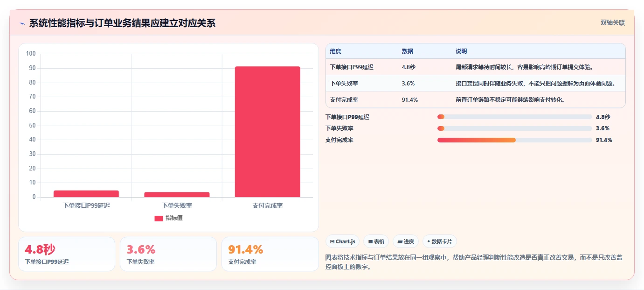Select the 数据卡片 tag chip
Viewport: 644px width, 290px height.
tap(440, 241)
